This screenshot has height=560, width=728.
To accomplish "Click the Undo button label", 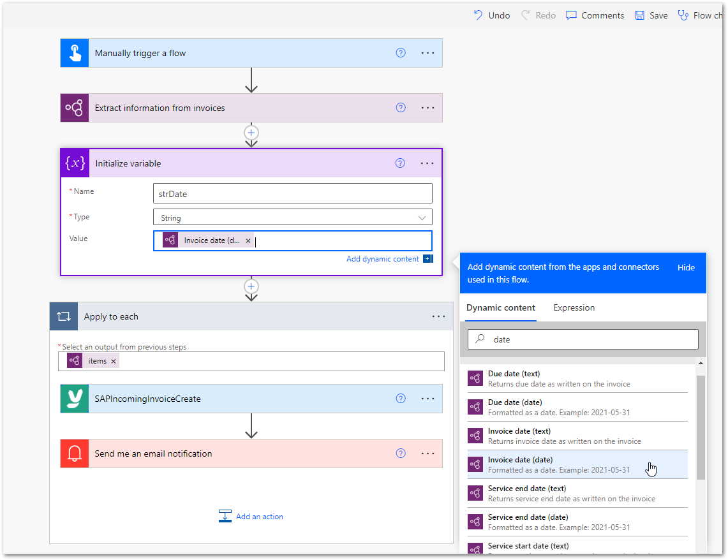I will [x=499, y=15].
